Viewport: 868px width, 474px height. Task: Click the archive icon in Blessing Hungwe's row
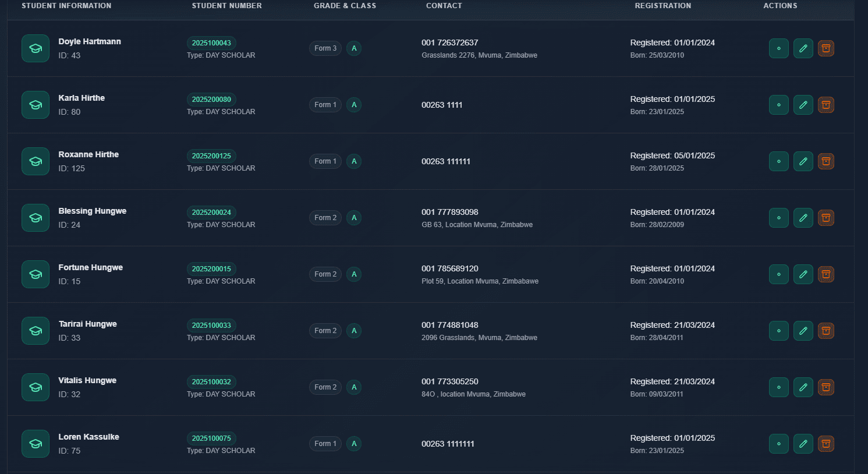pyautogui.click(x=826, y=218)
